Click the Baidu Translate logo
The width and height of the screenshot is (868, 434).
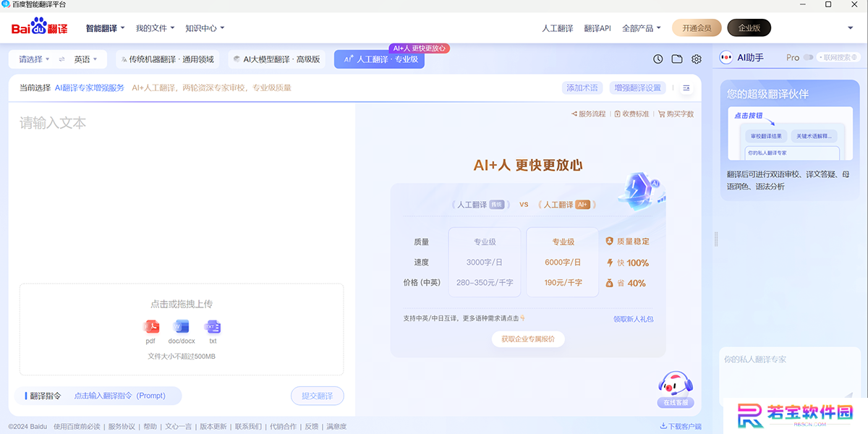point(39,28)
